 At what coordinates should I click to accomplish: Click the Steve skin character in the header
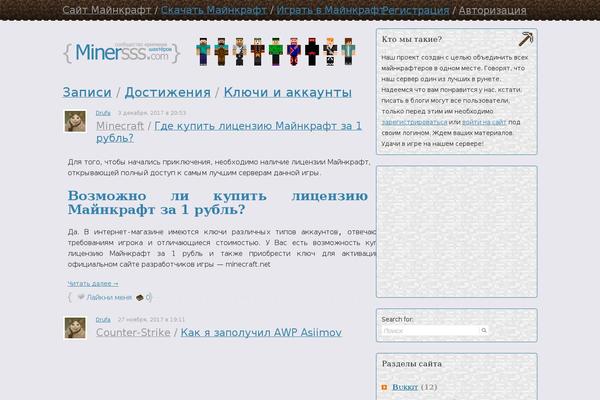203,51
